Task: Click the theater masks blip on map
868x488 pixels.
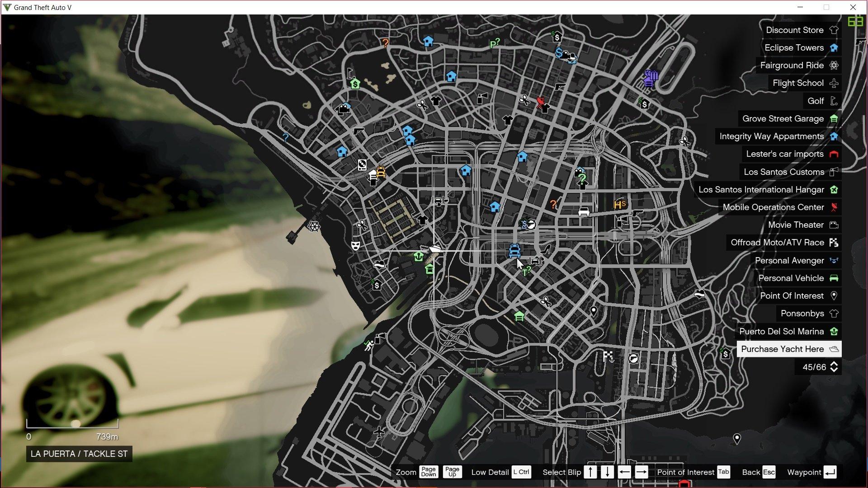Action: click(x=356, y=246)
